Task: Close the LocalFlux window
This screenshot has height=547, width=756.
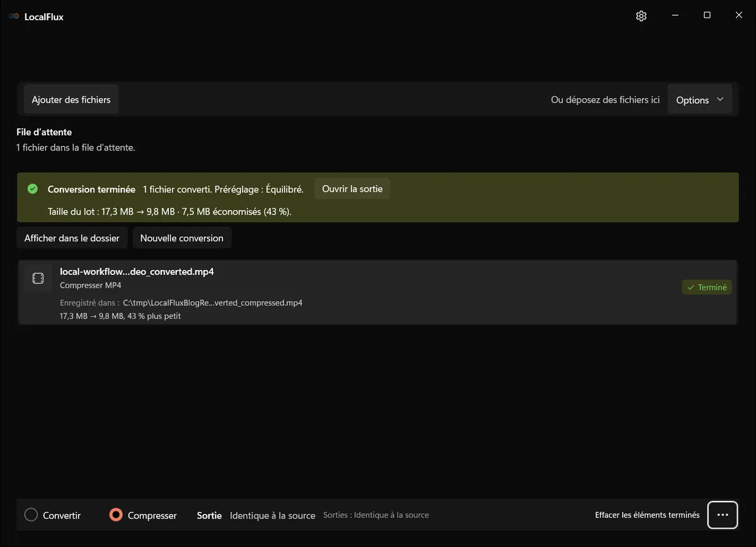Action: [x=739, y=16]
